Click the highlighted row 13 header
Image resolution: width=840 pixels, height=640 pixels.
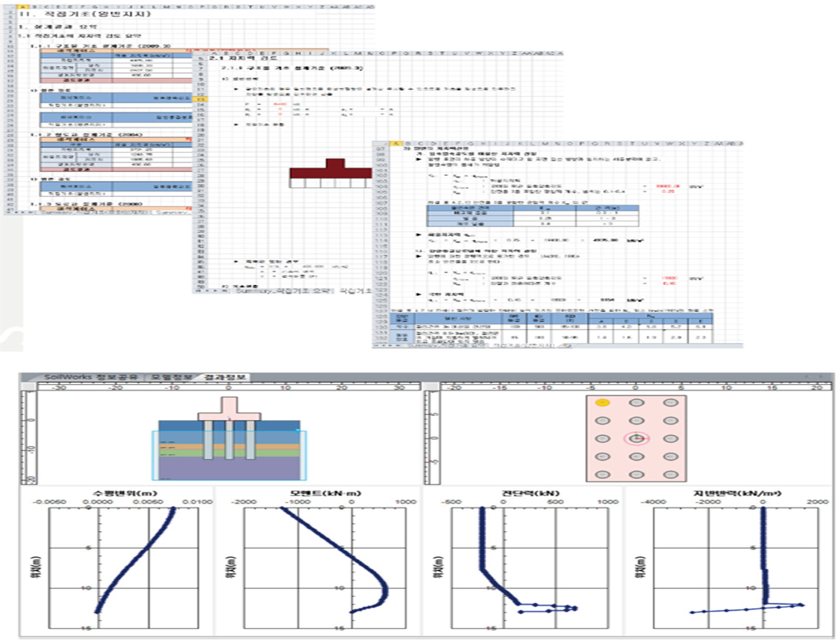point(201,99)
